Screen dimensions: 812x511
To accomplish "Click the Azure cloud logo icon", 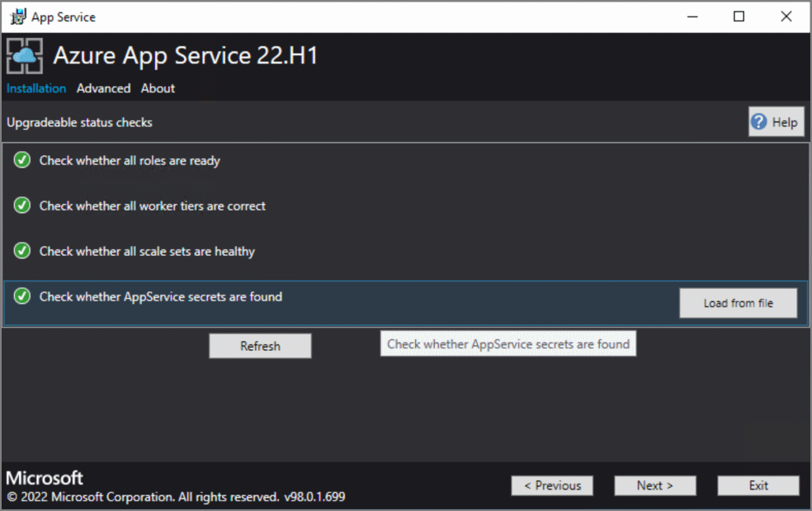I will click(25, 55).
